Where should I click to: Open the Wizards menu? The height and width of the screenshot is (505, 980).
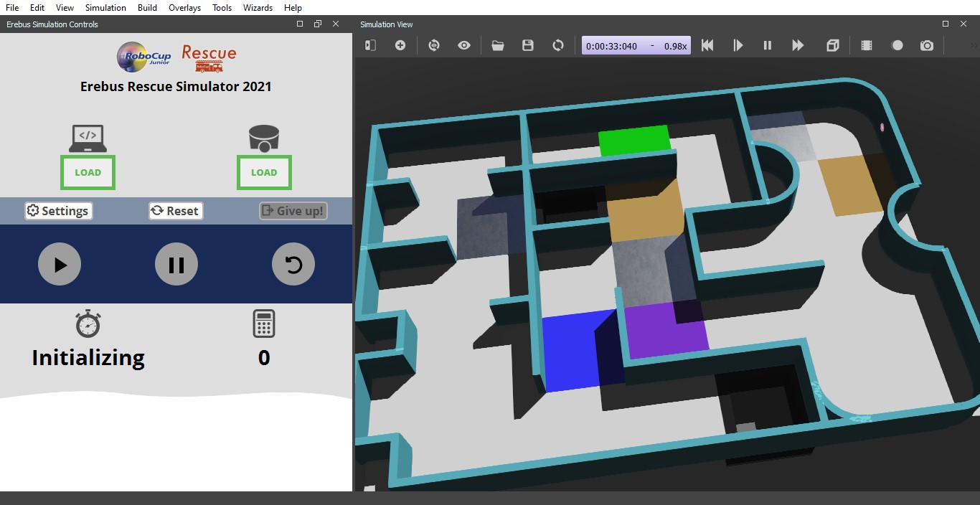[258, 8]
